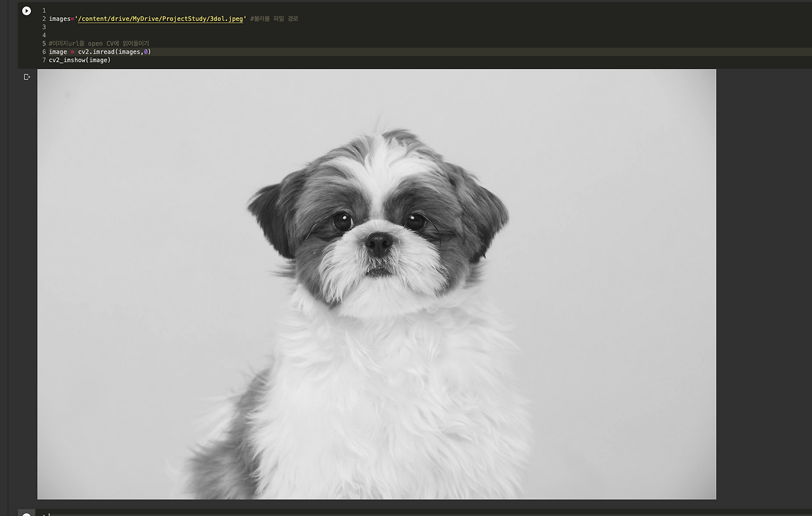Viewport: 812px width, 516px height.
Task: Click line number 6 in the gutter
Action: (x=43, y=51)
